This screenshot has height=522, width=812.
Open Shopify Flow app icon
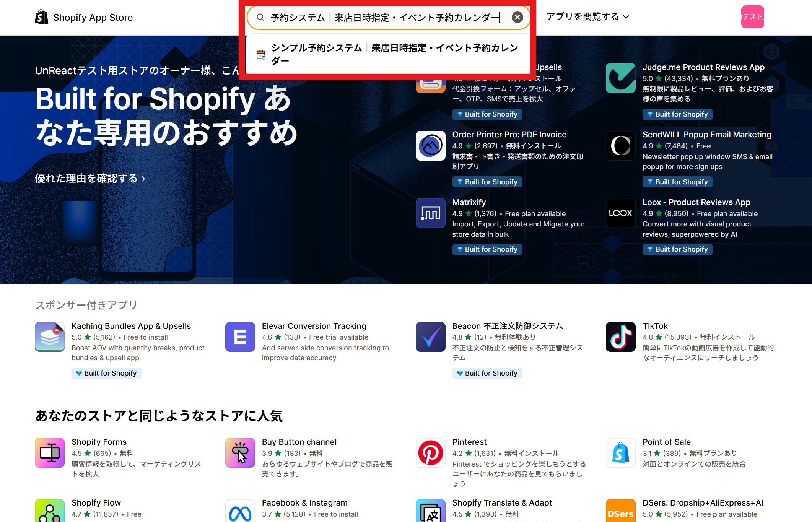tap(50, 511)
